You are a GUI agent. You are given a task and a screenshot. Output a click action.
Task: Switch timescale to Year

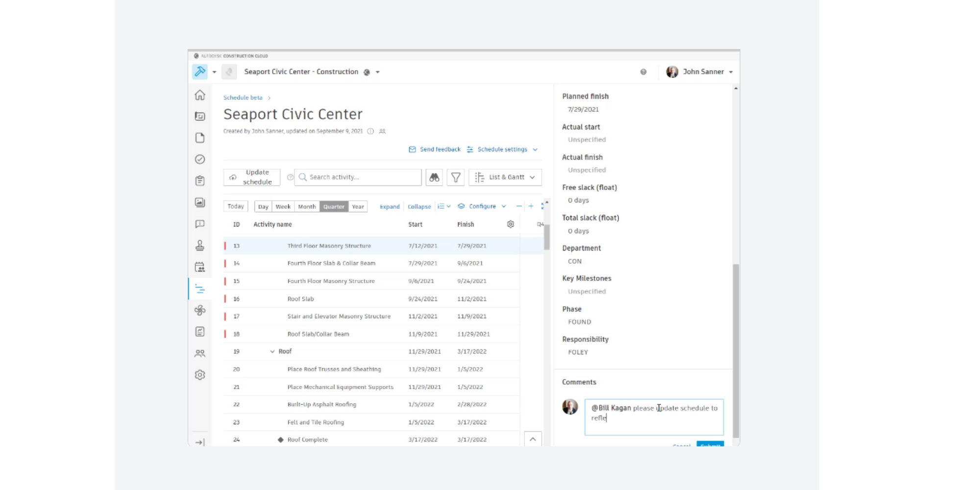358,207
